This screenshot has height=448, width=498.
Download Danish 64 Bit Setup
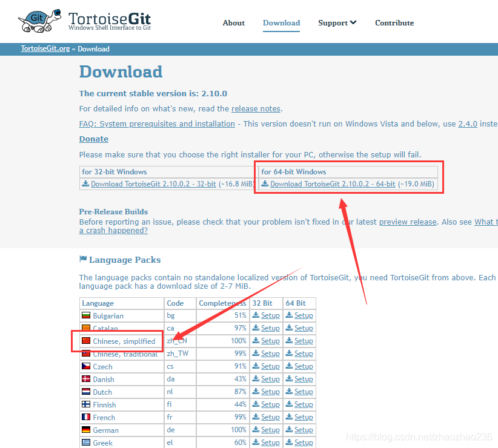[304, 379]
